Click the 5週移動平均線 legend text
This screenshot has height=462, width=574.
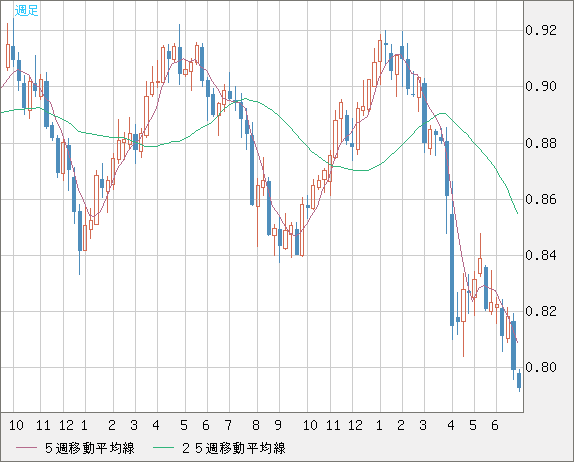tap(90, 448)
